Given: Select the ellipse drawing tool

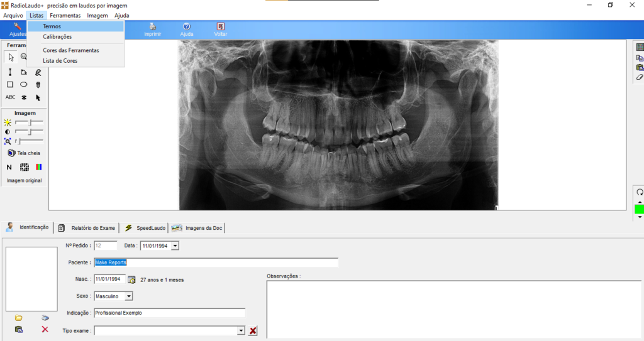Looking at the screenshot, I should (24, 85).
